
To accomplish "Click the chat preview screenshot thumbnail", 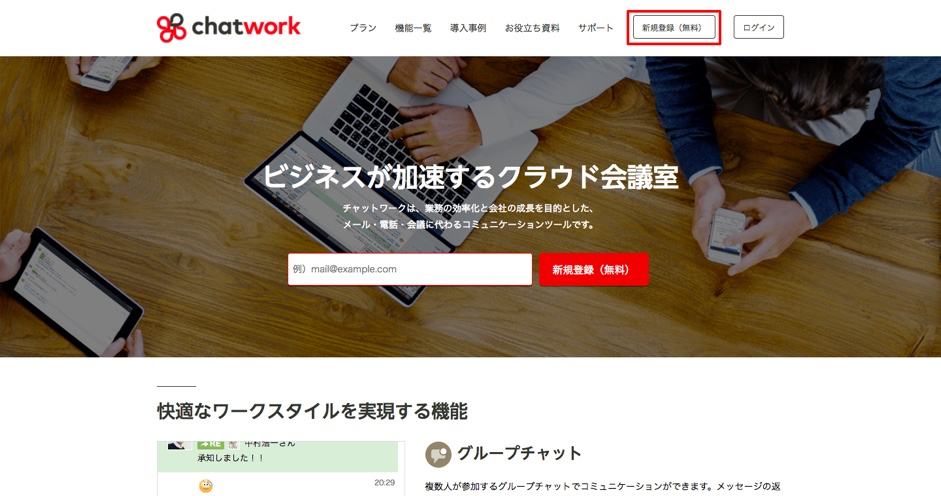I will click(x=281, y=468).
